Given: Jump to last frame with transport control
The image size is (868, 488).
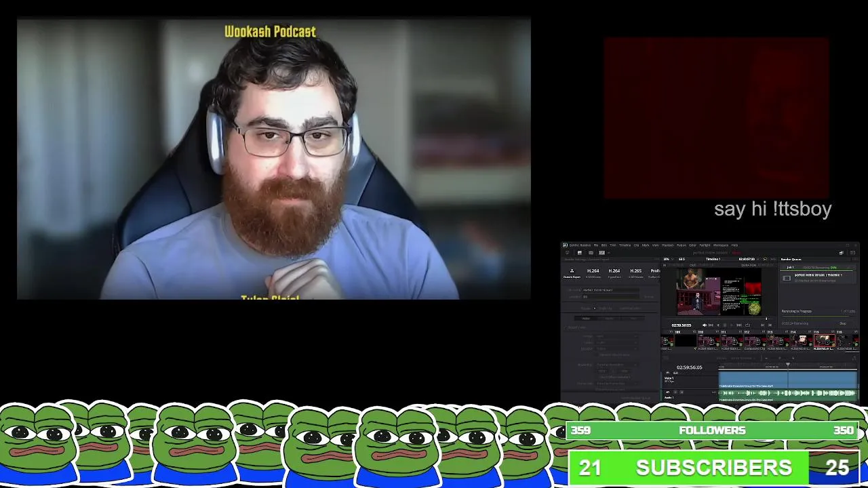Looking at the screenshot, I should tap(739, 325).
